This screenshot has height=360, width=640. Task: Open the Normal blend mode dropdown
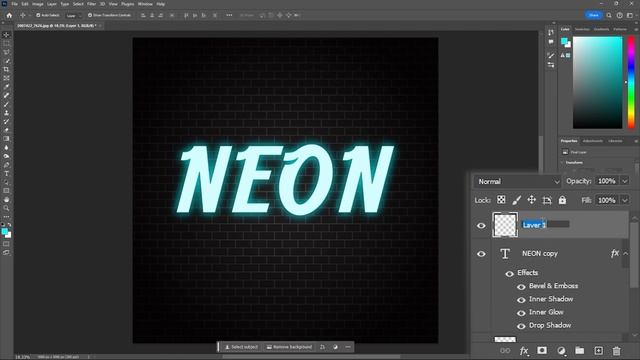tap(518, 181)
